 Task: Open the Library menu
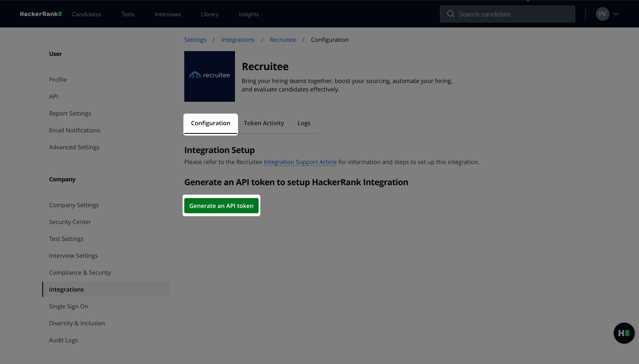coord(210,14)
